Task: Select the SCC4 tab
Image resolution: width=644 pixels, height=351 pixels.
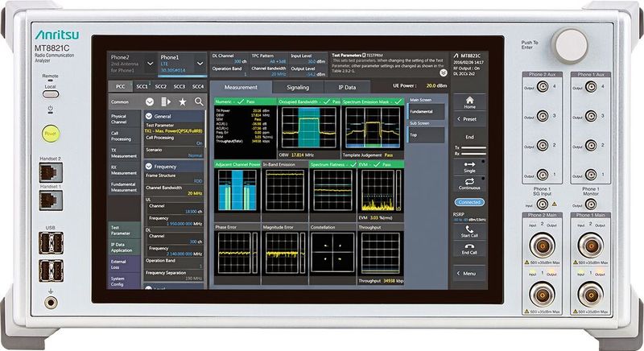Action: pos(197,87)
